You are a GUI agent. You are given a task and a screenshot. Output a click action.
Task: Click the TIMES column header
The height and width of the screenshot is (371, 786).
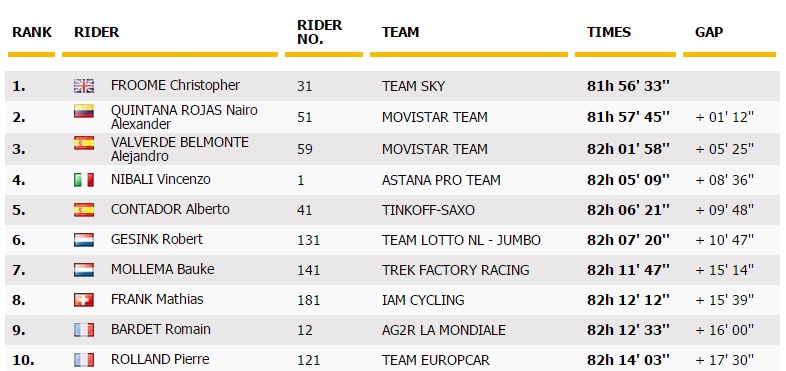pyautogui.click(x=609, y=32)
